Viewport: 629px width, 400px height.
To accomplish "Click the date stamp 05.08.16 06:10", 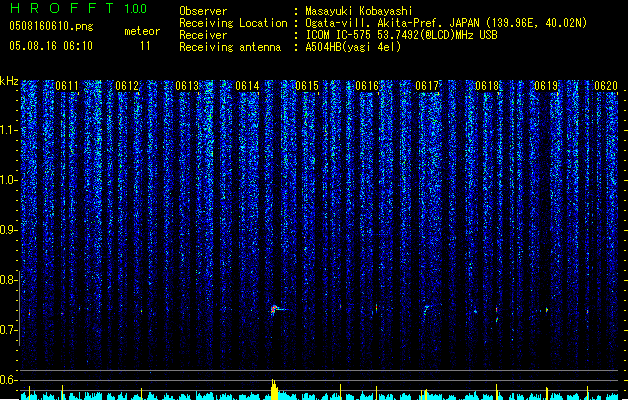I will [51, 46].
